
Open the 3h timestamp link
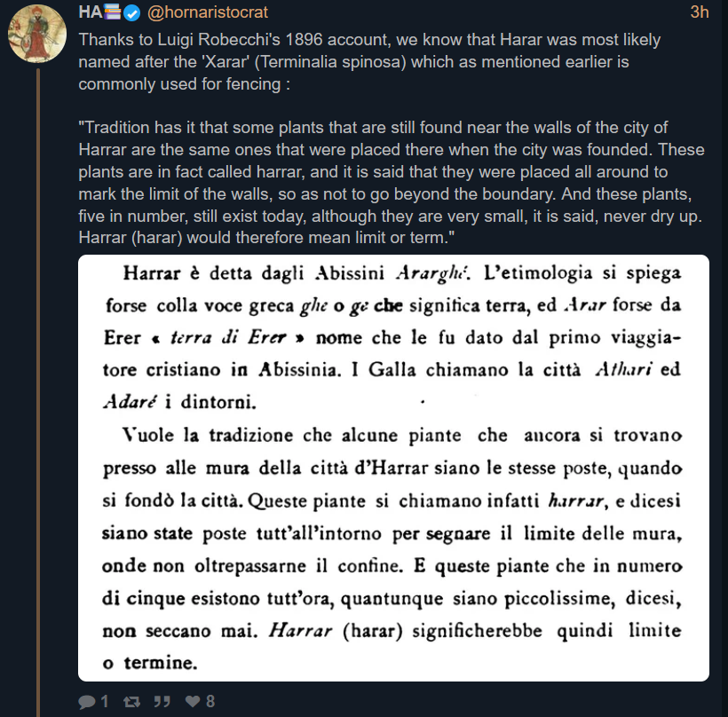pos(701,12)
